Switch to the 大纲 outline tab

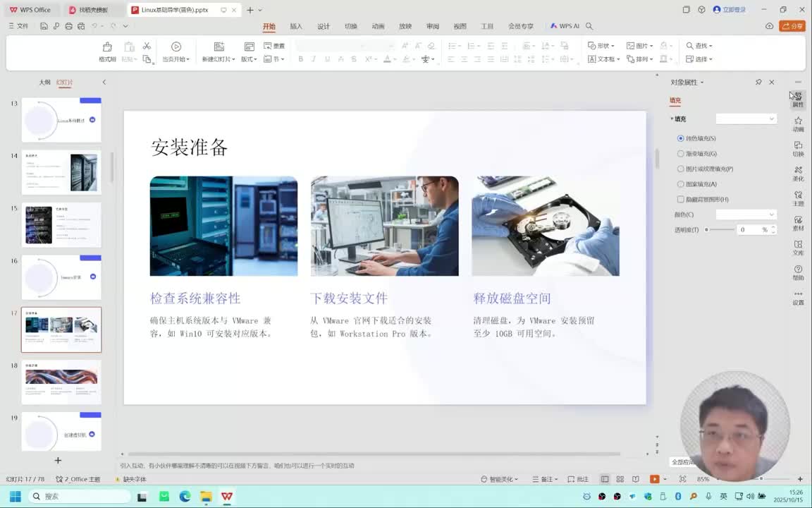click(45, 82)
